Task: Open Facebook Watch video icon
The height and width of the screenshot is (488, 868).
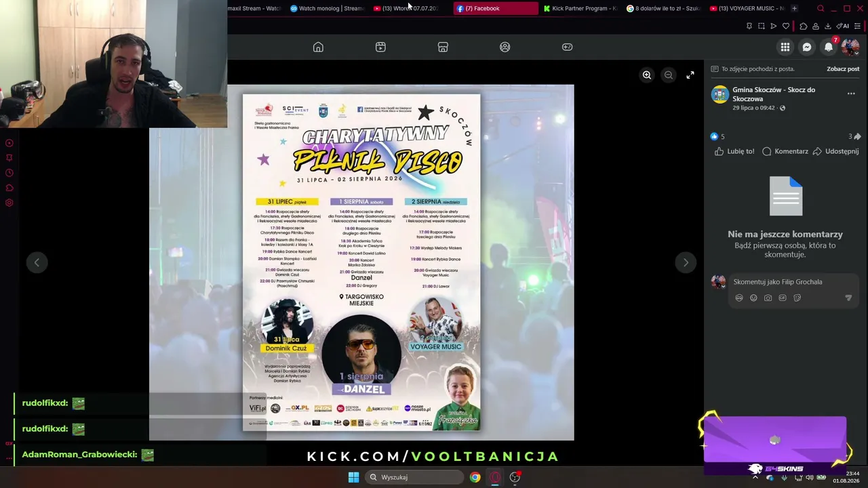Action: 380,47
